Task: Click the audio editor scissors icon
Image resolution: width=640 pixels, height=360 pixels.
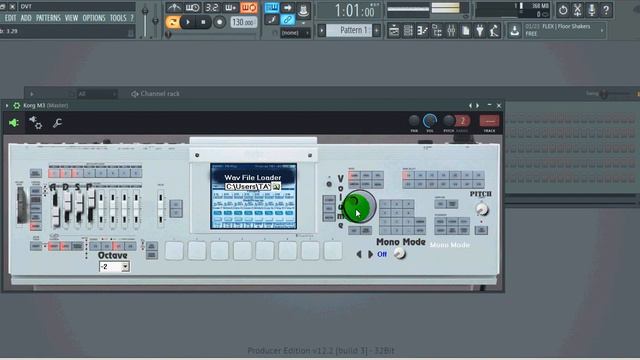Action: coord(577,10)
